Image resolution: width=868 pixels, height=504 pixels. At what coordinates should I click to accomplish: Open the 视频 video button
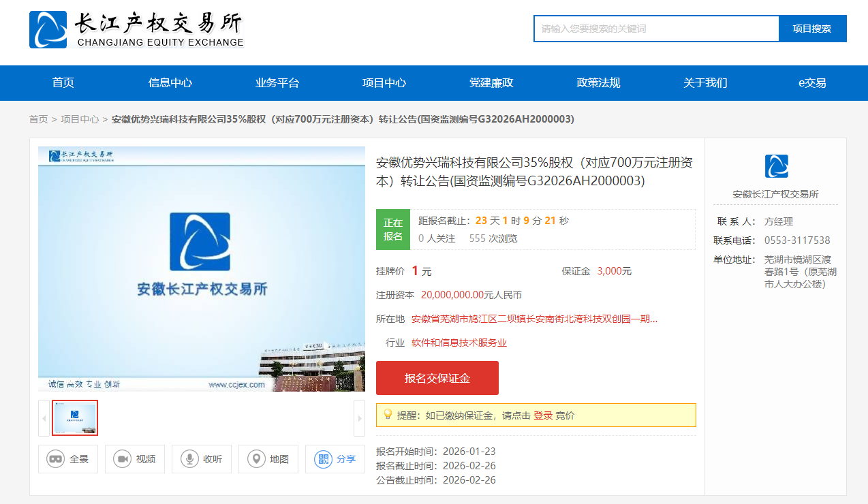click(x=123, y=459)
